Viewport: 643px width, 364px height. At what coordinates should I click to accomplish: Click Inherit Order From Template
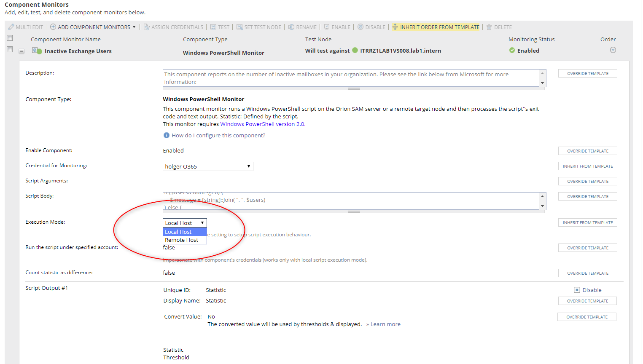pos(436,27)
